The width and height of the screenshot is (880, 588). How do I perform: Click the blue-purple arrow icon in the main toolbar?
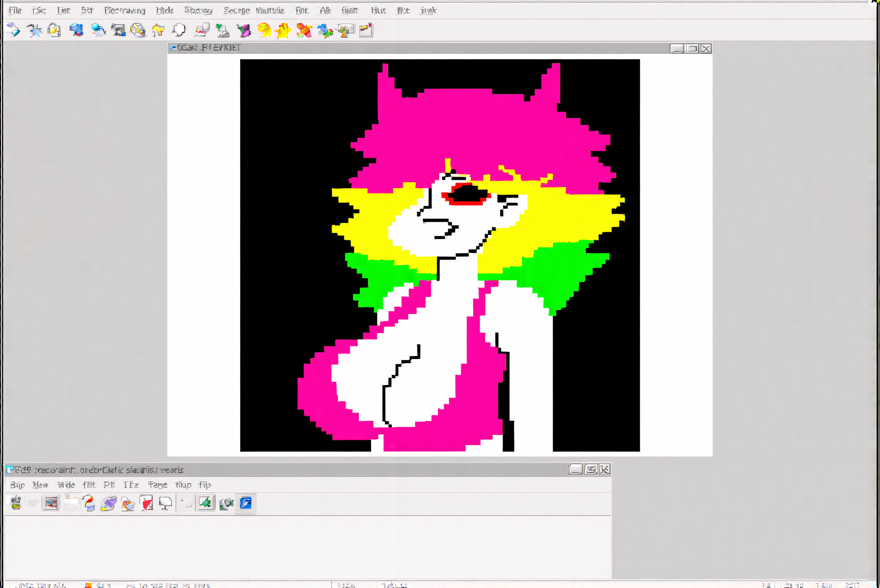pyautogui.click(x=13, y=30)
